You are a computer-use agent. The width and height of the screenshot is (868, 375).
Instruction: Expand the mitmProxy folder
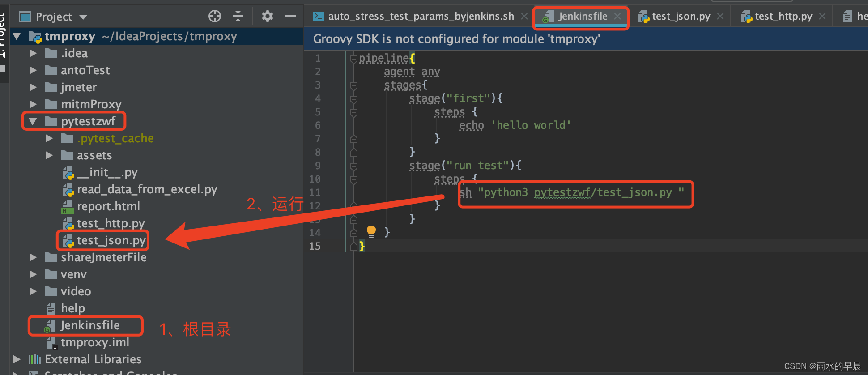coord(33,104)
